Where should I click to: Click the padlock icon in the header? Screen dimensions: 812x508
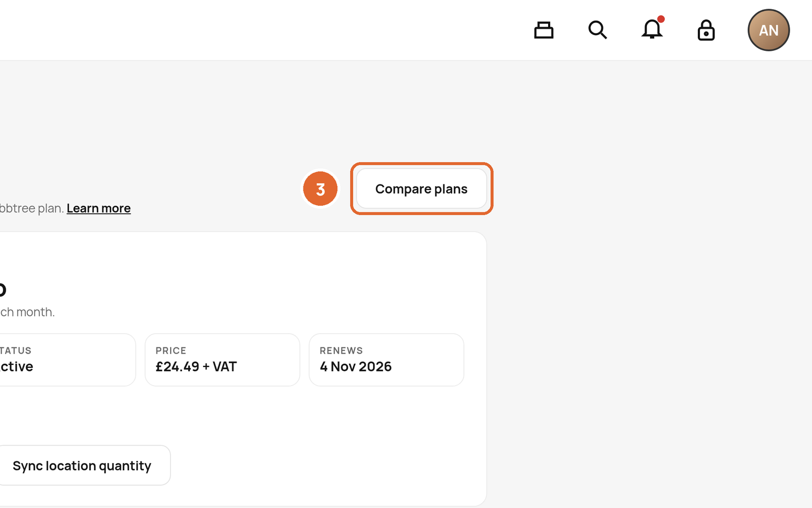tap(706, 30)
